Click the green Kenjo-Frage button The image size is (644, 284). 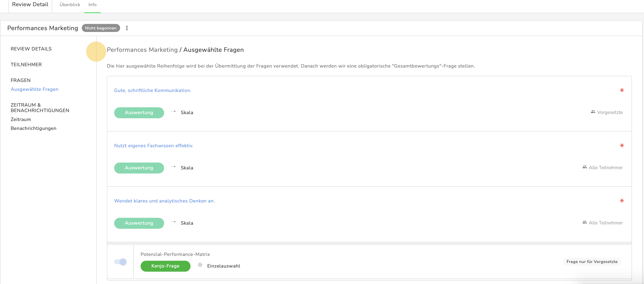click(x=165, y=266)
